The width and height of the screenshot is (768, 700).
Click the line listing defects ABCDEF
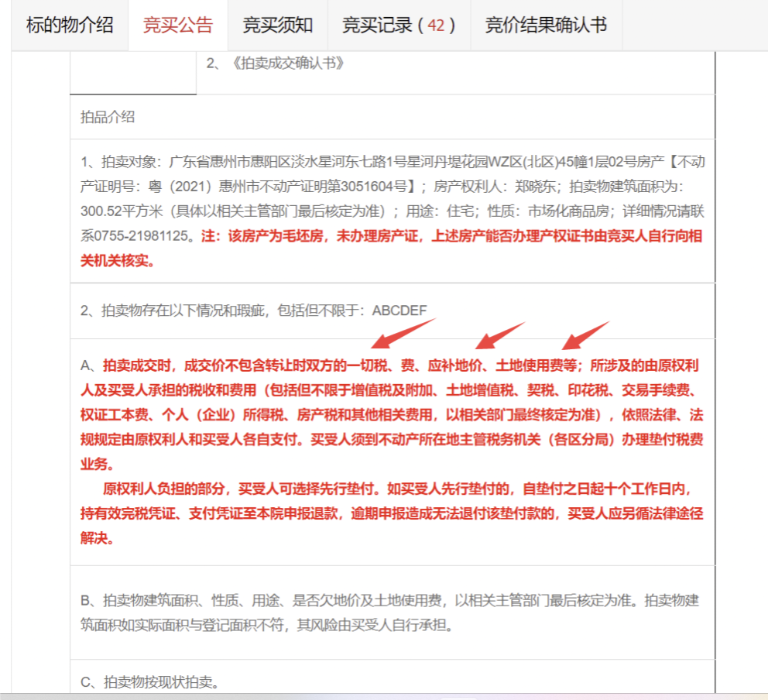pos(254,311)
